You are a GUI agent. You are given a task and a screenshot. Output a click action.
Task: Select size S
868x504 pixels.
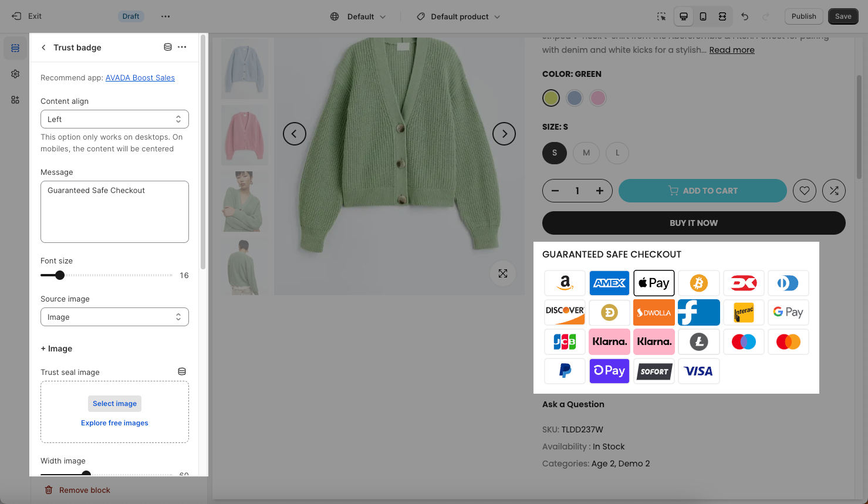pyautogui.click(x=555, y=153)
